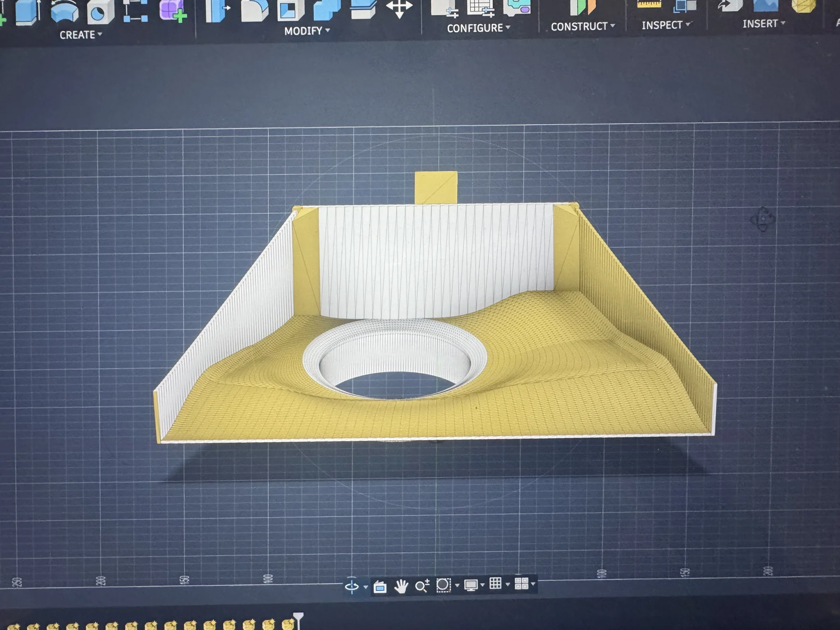840x630 pixels.
Task: Open the INSERT dropdown menu
Action: [x=764, y=24]
